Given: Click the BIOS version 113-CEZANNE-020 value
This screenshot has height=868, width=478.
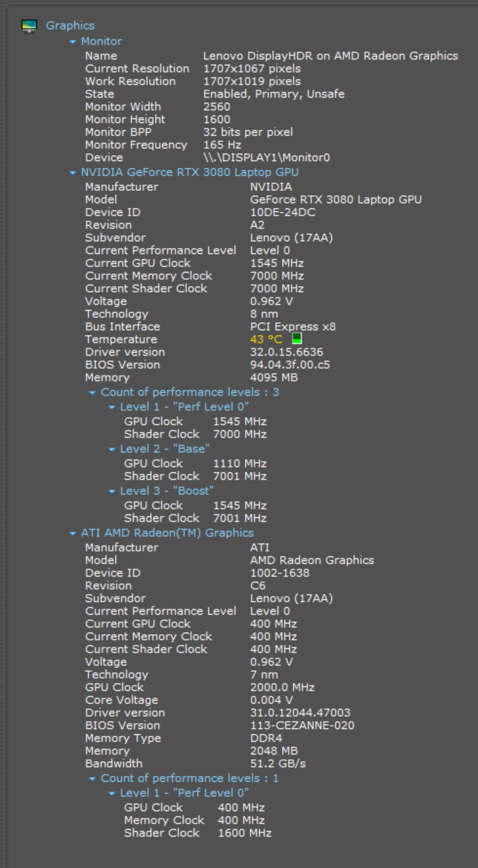Looking at the screenshot, I should pyautogui.click(x=302, y=725).
